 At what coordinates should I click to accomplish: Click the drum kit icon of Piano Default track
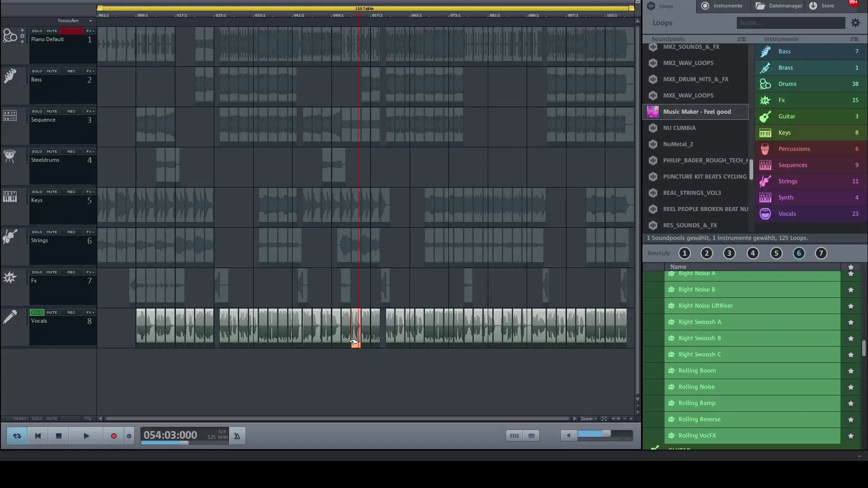pos(10,36)
